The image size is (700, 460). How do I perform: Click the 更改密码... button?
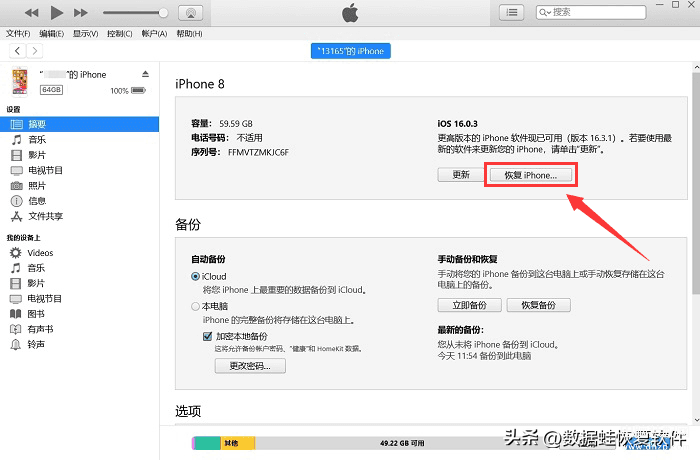[x=250, y=366]
